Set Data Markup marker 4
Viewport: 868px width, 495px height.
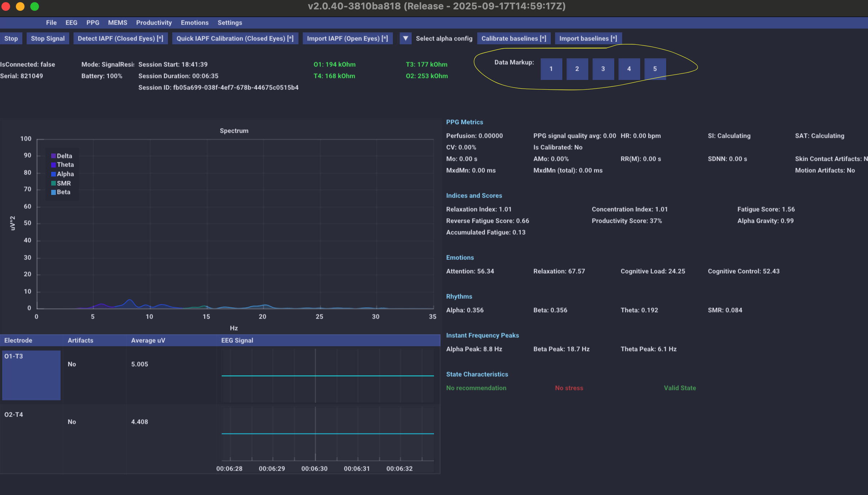pyautogui.click(x=629, y=69)
